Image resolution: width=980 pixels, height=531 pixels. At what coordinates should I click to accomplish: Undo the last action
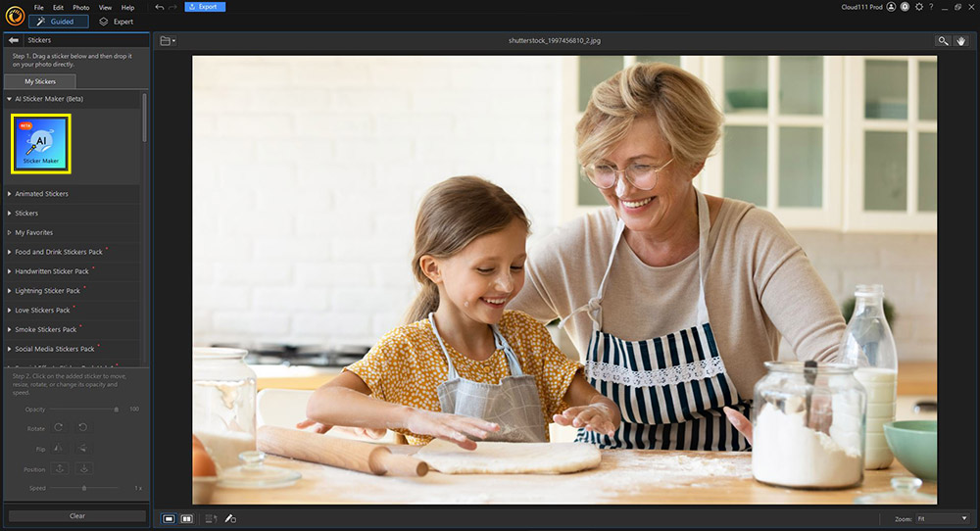coord(160,7)
